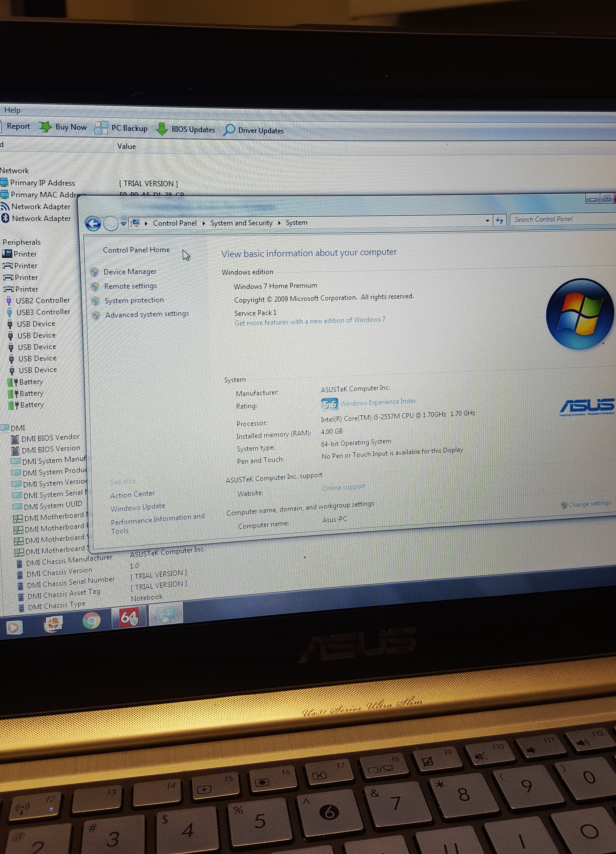This screenshot has height=854, width=616.
Task: Click the AIDA64 taskbar icon
Action: 129,617
